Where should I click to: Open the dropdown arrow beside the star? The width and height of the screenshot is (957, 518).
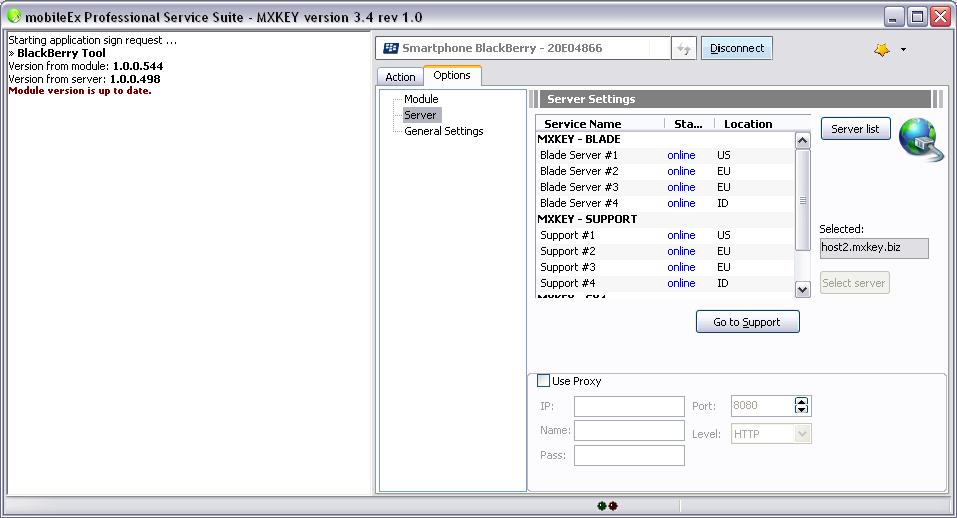(903, 50)
